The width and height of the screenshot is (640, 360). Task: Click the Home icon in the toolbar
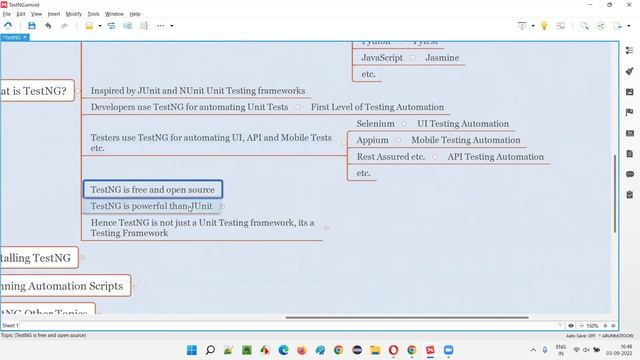click(8, 26)
